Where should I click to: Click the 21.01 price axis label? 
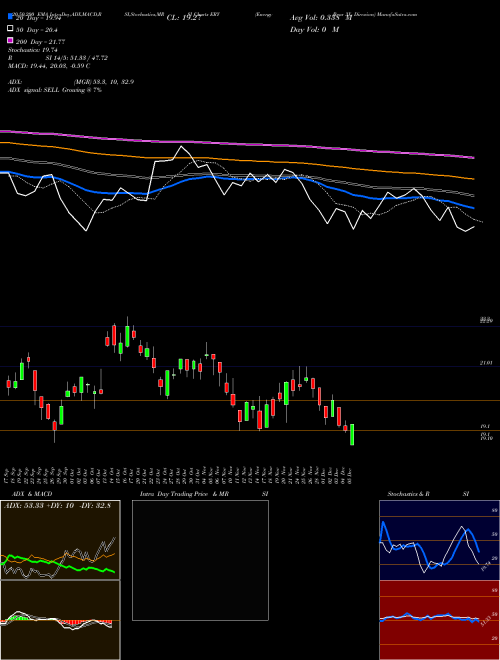click(486, 362)
